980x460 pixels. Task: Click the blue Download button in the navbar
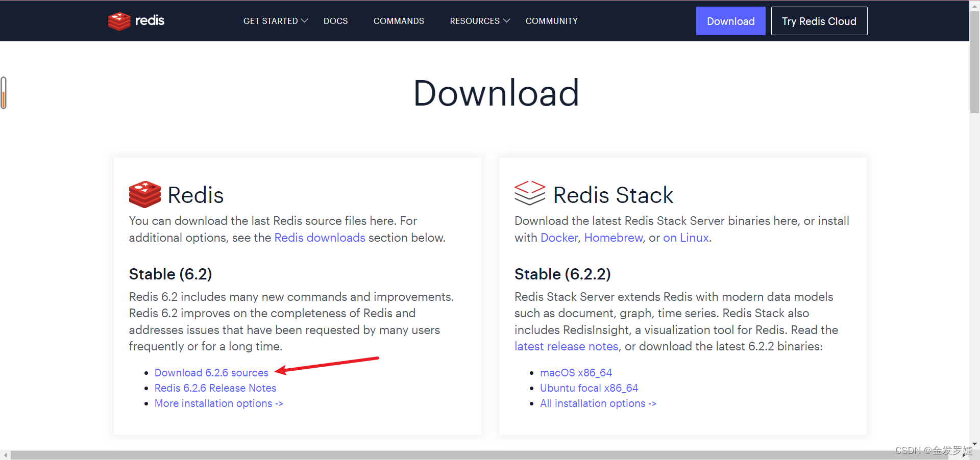coord(731,21)
